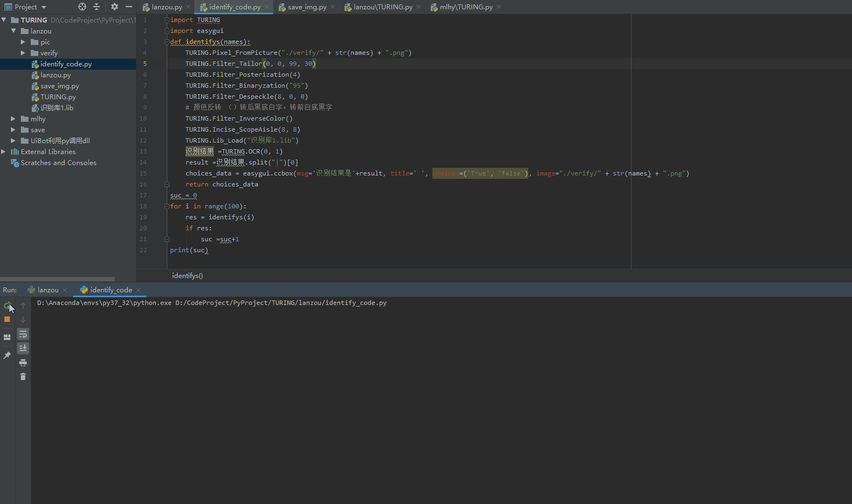
Task: Clear all console output with trash icon
Action: [22, 376]
